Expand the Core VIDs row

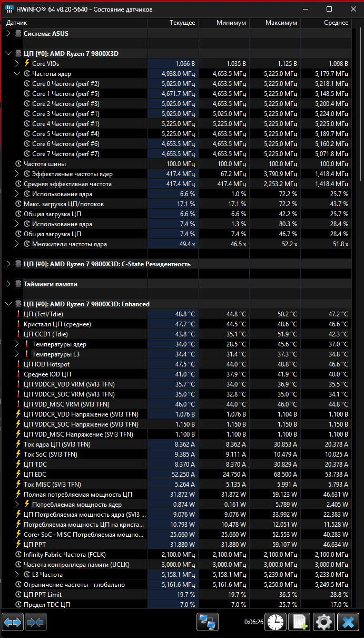pyautogui.click(x=16, y=63)
